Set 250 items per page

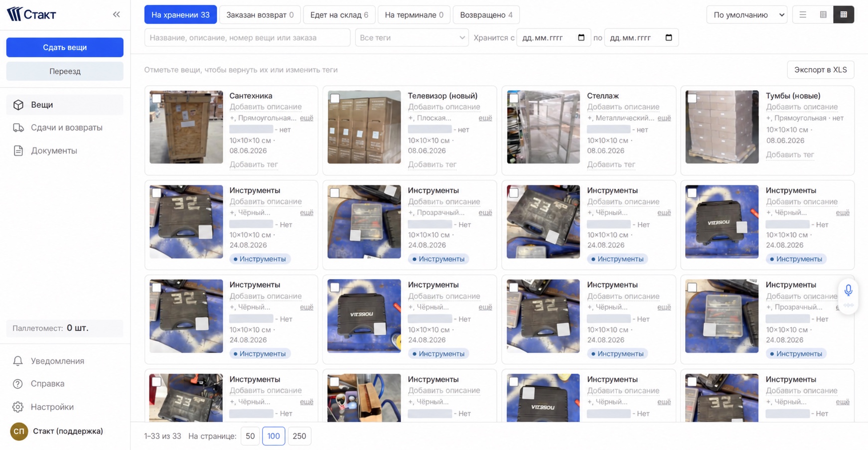click(x=299, y=436)
